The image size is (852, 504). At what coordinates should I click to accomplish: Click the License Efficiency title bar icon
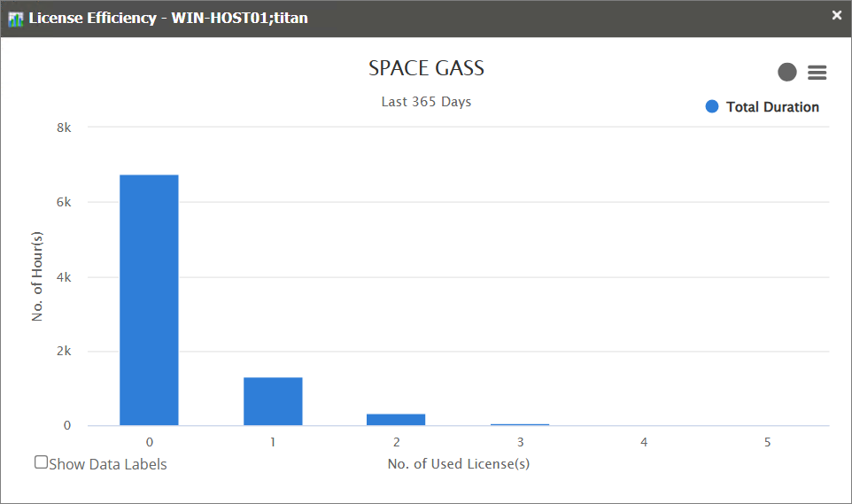[16, 18]
